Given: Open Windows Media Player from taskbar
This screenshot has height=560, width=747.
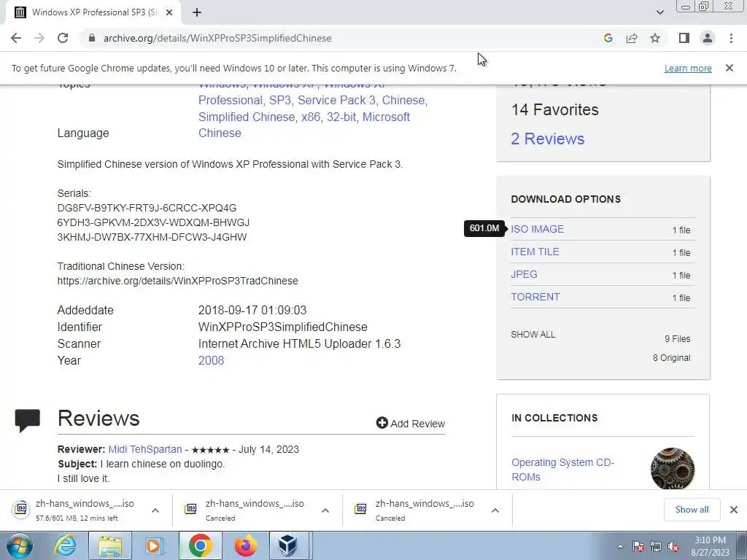Looking at the screenshot, I should coord(155,545).
